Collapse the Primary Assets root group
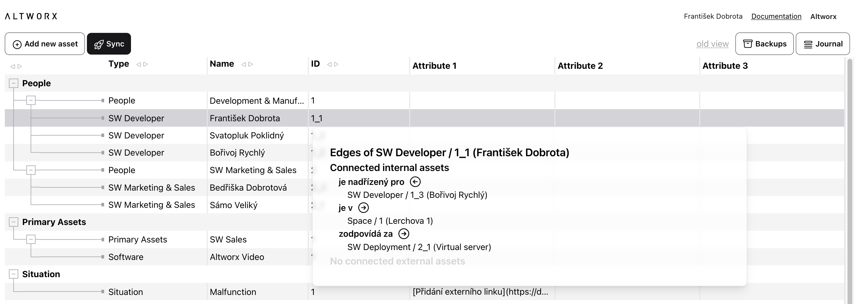 (x=14, y=222)
